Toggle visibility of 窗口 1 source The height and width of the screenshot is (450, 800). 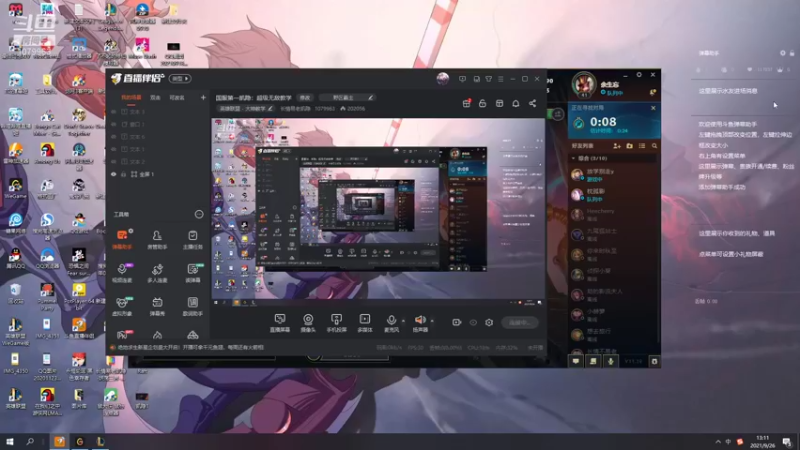[114, 124]
